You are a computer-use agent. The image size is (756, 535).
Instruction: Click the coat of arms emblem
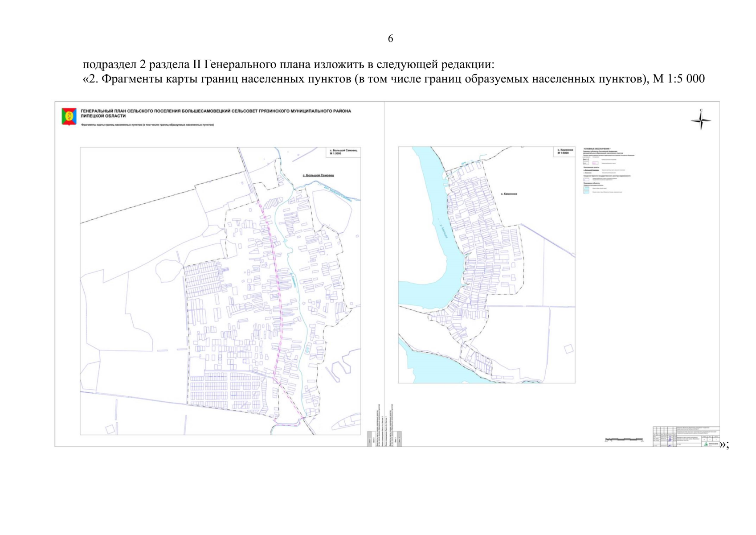[69, 116]
